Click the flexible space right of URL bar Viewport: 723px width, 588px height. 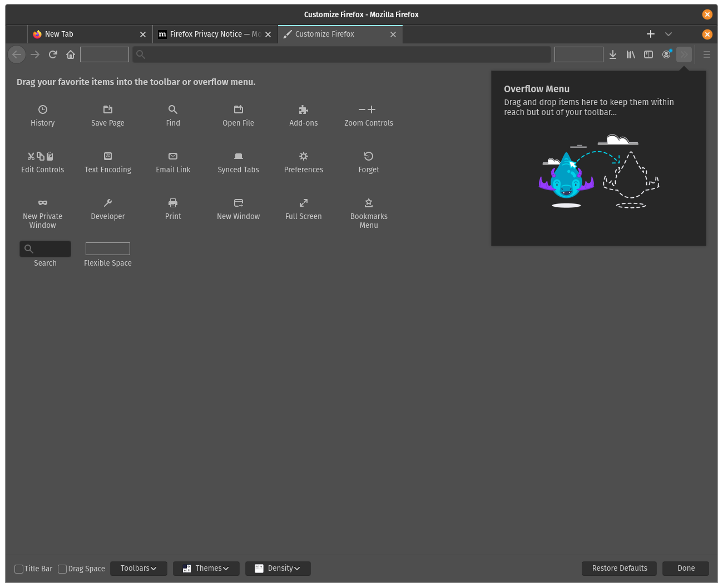tap(579, 54)
